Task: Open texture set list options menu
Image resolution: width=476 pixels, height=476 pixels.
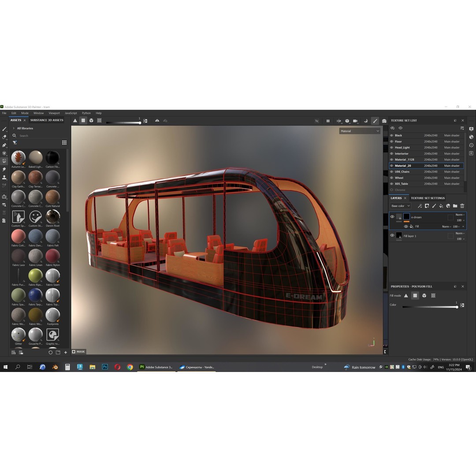Action: click(x=462, y=128)
